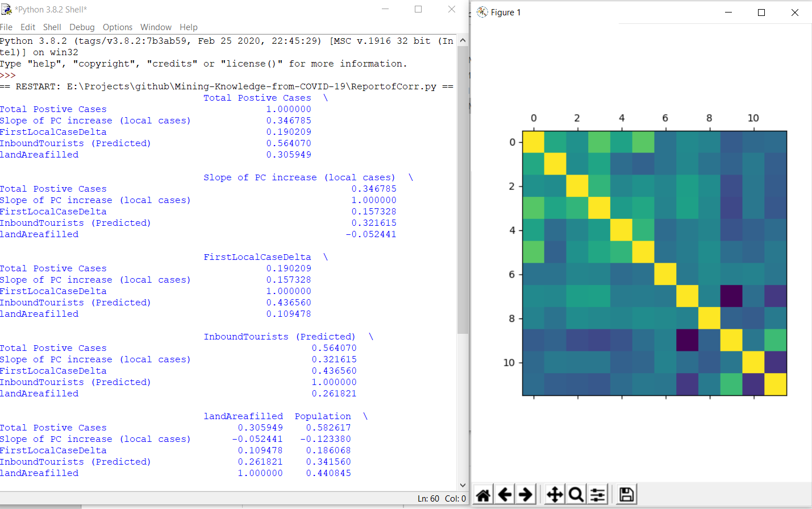Screen dimensions: 812x509
Task: Click the Forward arrow in figure toolbar
Action: pos(526,495)
